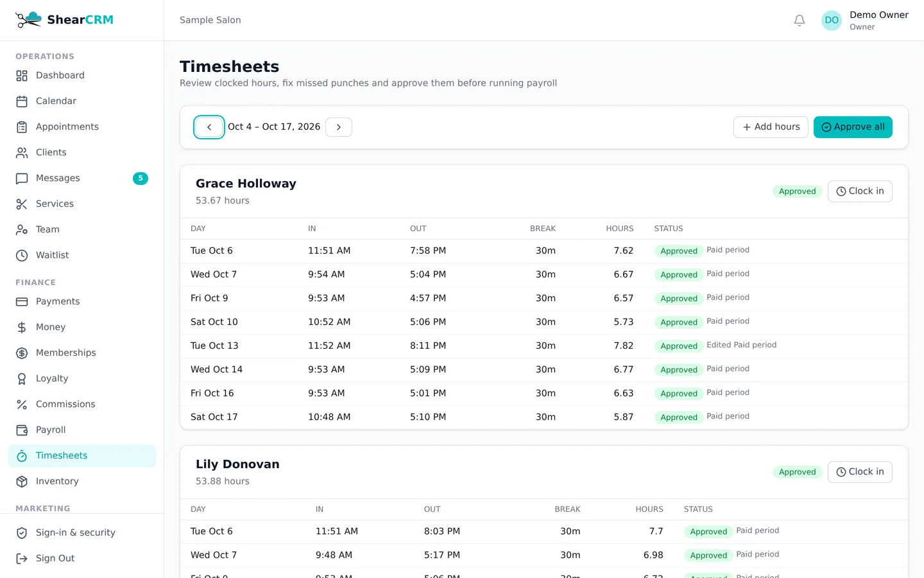Screen dimensions: 924x578
Task: Click the Payroll wallet icon
Action: [x=22, y=430]
